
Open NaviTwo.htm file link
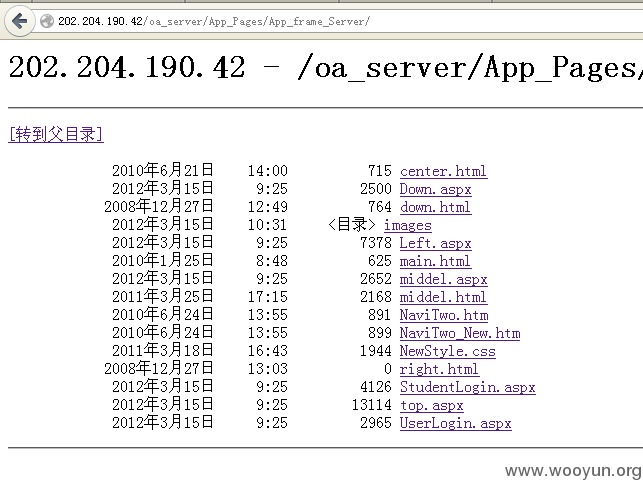(444, 315)
